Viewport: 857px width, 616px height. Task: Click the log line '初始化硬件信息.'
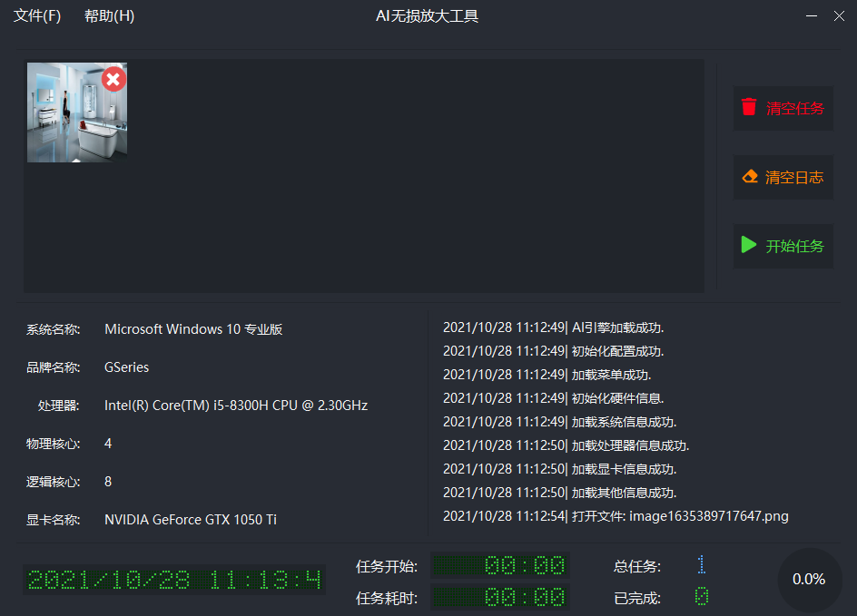click(554, 398)
